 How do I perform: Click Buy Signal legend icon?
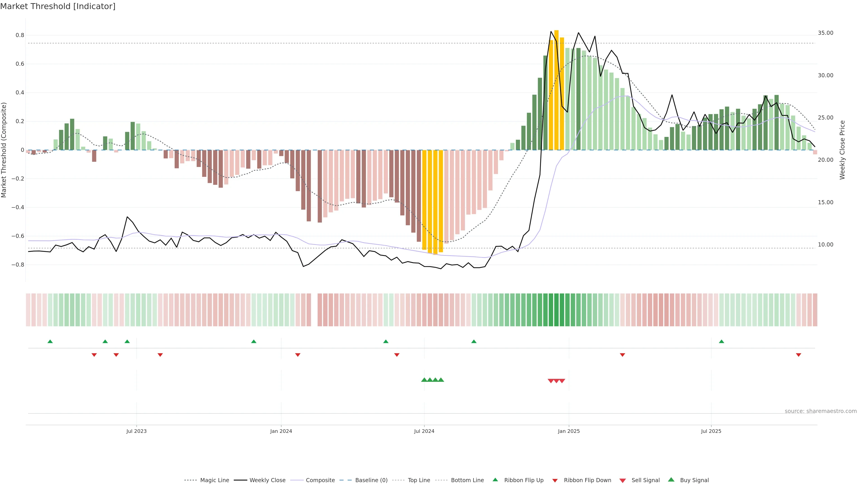click(x=671, y=480)
